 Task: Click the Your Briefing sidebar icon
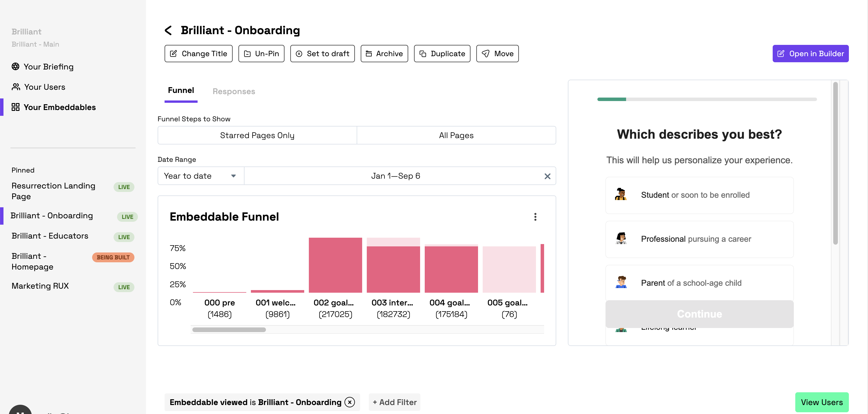coord(16,67)
